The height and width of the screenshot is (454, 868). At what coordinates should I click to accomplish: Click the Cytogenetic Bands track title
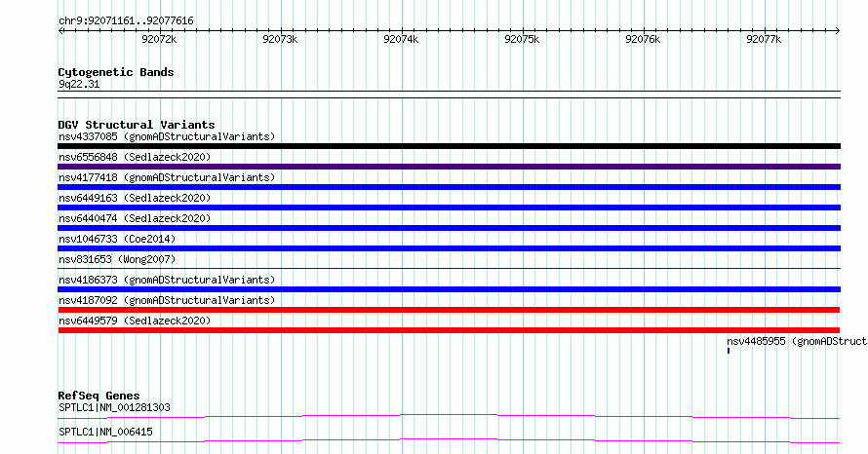tap(116, 72)
